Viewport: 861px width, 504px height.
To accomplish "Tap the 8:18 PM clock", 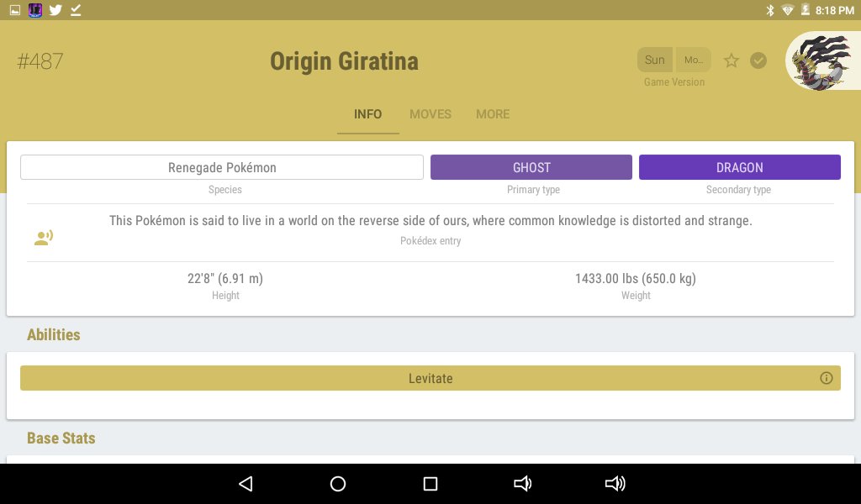I will tap(835, 10).
